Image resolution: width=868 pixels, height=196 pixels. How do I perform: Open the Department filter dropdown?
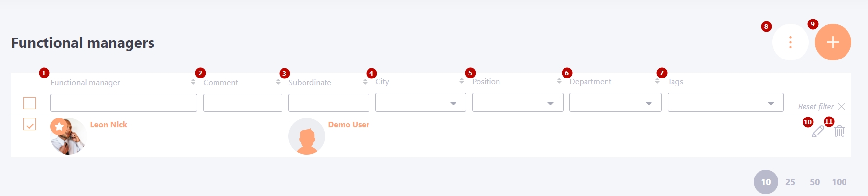coord(615,102)
